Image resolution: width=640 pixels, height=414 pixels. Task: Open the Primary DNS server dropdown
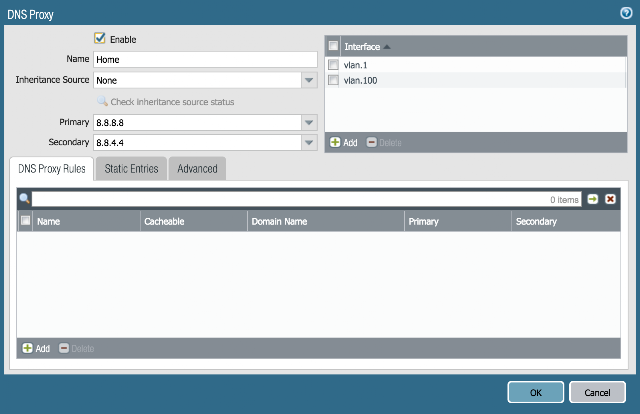coord(309,122)
